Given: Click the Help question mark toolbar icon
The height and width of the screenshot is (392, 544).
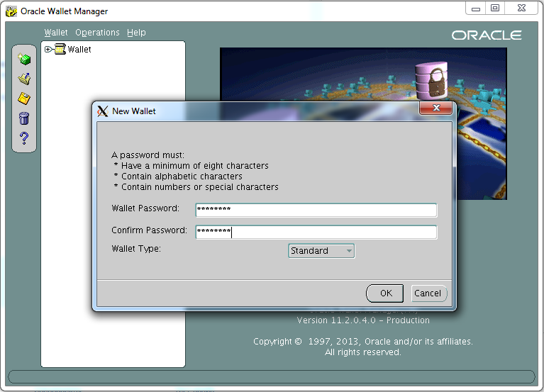Looking at the screenshot, I should tap(24, 138).
